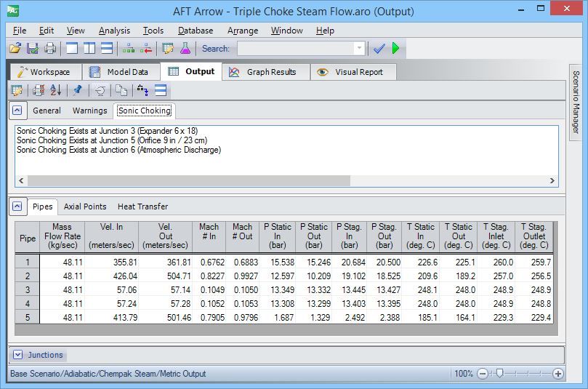Click inside the Search input field

tap(296, 49)
